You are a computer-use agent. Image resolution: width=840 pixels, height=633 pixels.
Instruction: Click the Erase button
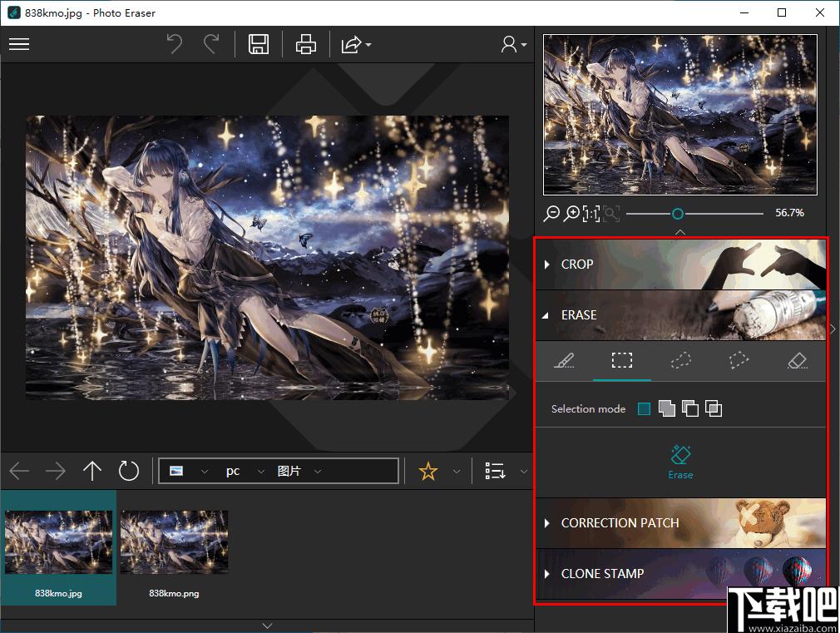680,462
